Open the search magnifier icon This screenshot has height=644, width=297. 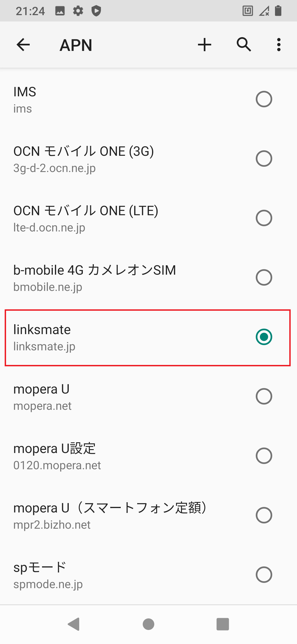(244, 45)
